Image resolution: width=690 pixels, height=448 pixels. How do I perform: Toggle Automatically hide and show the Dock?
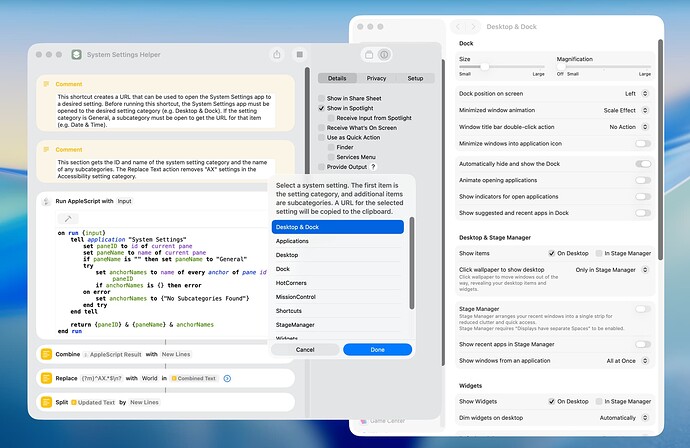(643, 164)
